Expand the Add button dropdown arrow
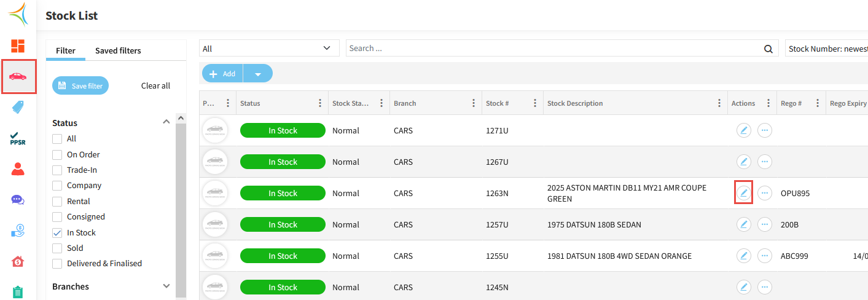Viewport: 868px width, 300px height. [x=257, y=74]
